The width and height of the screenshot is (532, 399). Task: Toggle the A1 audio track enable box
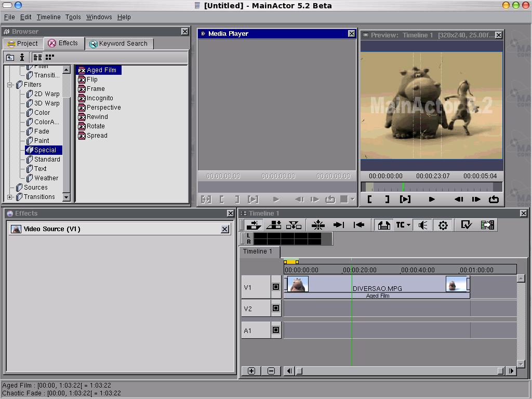[x=276, y=330]
